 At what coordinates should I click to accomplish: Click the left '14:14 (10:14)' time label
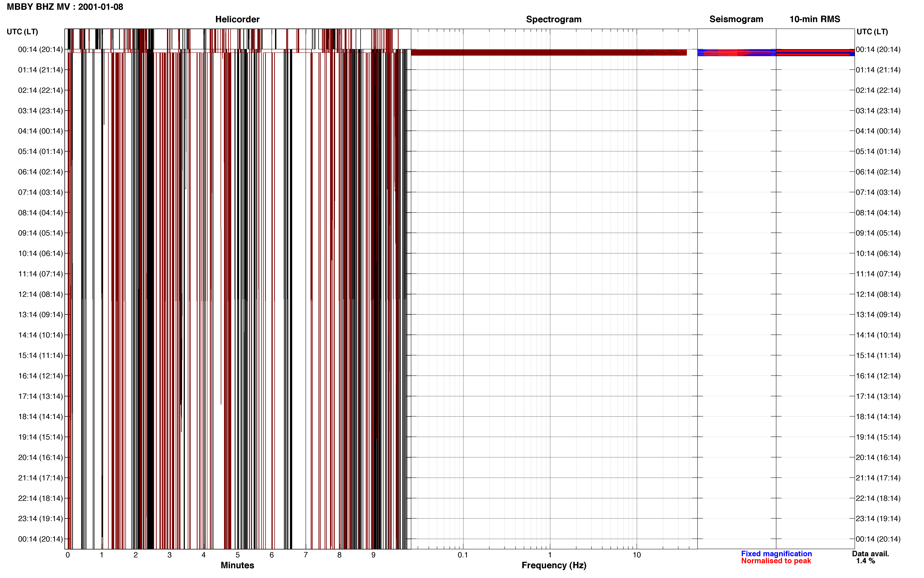click(41, 335)
